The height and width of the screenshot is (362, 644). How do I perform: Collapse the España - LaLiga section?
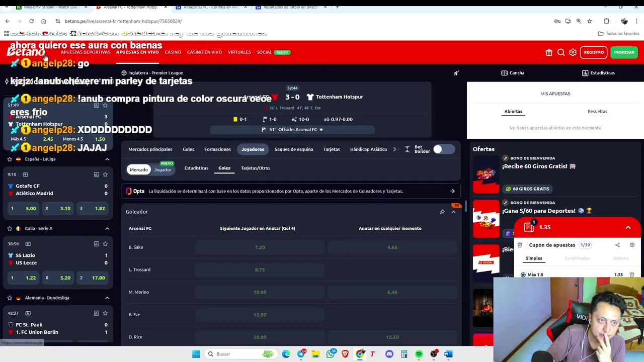pyautogui.click(x=107, y=159)
